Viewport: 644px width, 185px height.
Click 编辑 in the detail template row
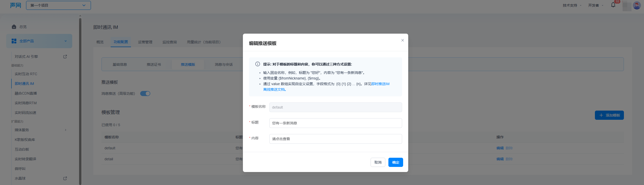pyautogui.click(x=500, y=159)
